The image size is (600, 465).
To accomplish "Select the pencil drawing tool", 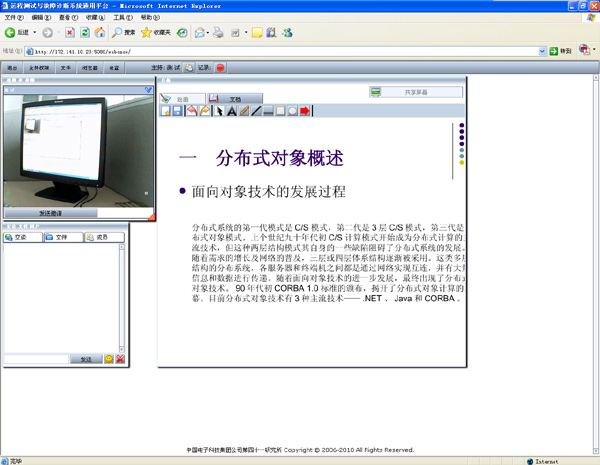I will [244, 111].
